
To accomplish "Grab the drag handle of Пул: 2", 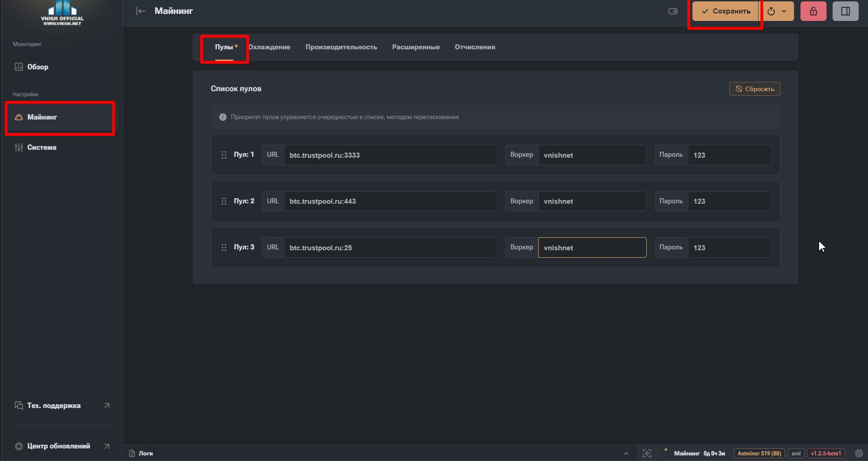I will 224,201.
